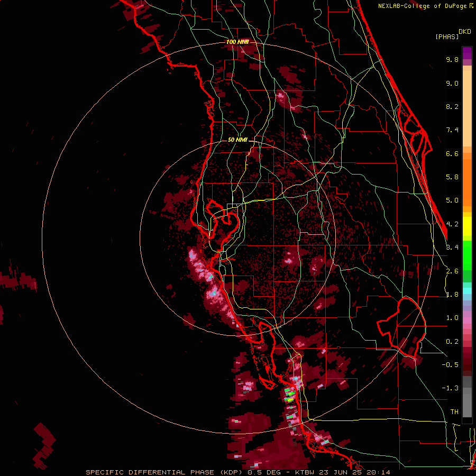Screen dimensions: 476x476
Task: Click the "DKD" label above the color bar
Action: (x=465, y=32)
